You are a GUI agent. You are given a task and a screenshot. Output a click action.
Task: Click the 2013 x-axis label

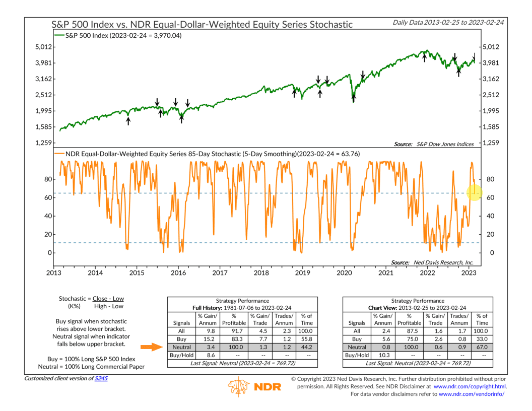point(53,272)
